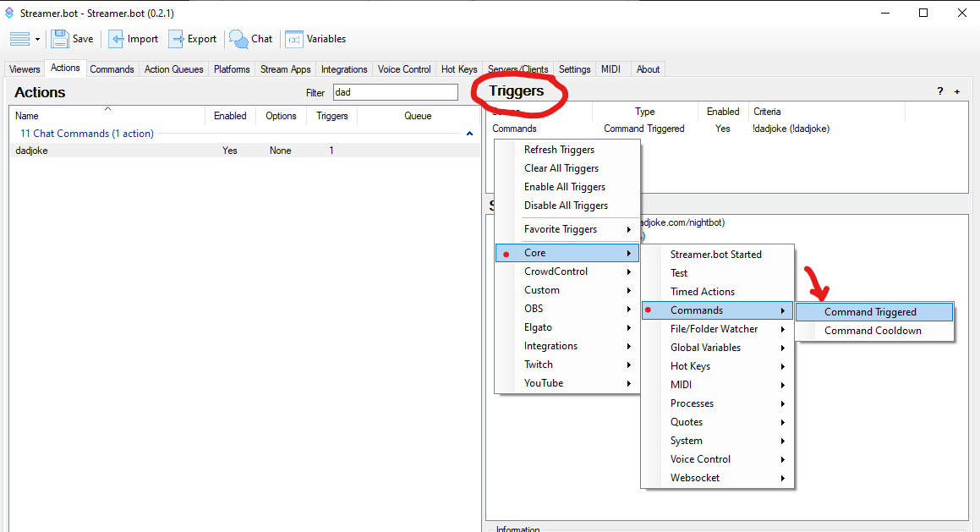This screenshot has width=980, height=532.
Task: Choose Streamer.bot Started trigger
Action: pyautogui.click(x=718, y=255)
